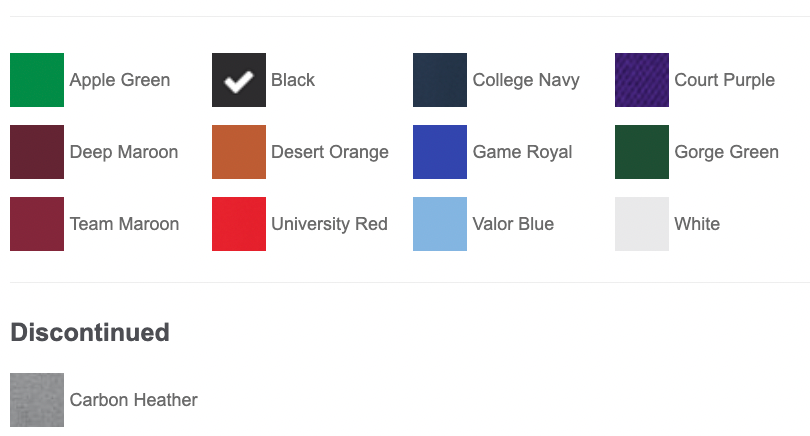Select the Valor Blue swatch
810x436 pixels.
coord(440,224)
